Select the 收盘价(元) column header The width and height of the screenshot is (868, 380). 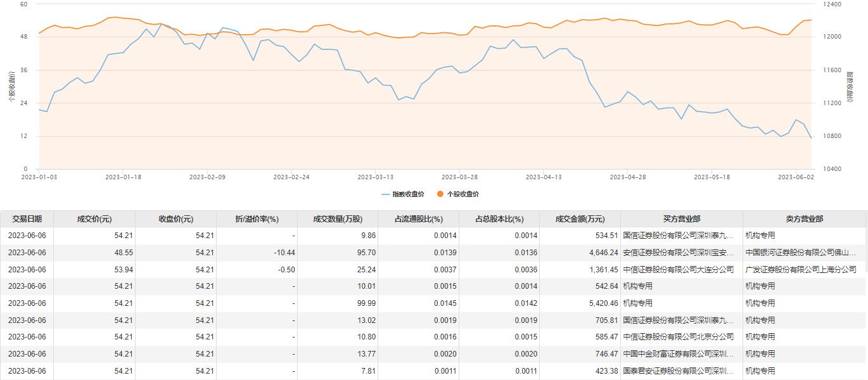(176, 219)
